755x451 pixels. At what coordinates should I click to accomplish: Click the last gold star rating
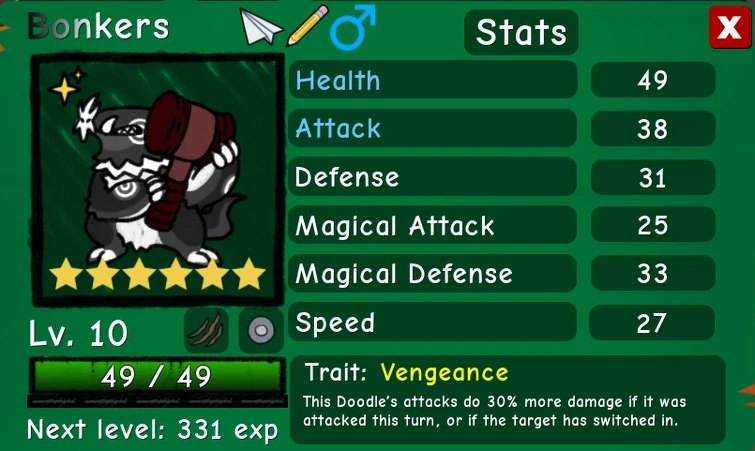pyautogui.click(x=249, y=274)
